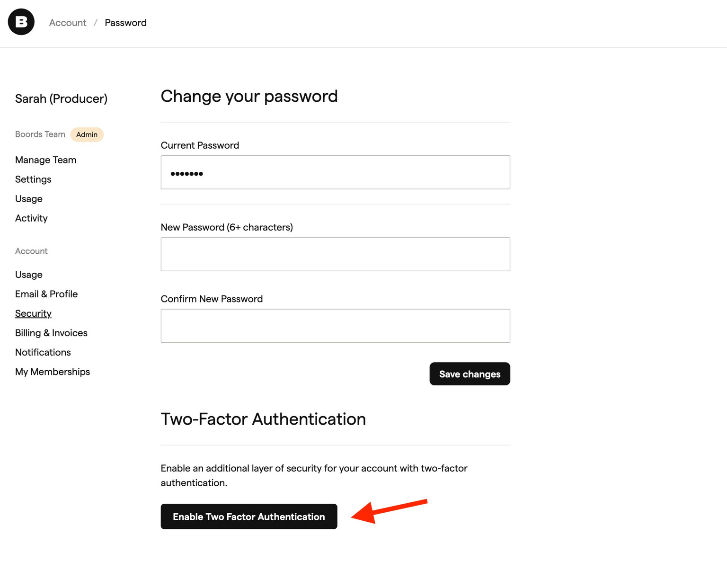
Task: Check account Usage in sidebar
Action: click(x=28, y=275)
